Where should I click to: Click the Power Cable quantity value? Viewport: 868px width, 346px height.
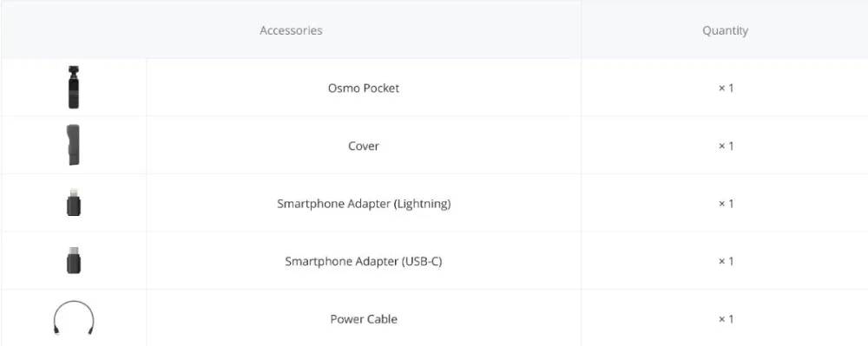[x=726, y=319]
